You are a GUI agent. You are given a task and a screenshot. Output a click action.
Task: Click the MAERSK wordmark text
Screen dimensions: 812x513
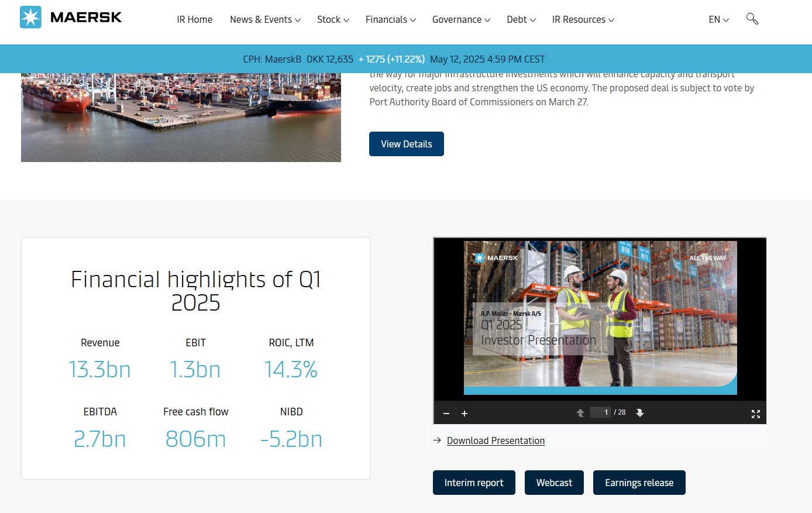pyautogui.click(x=86, y=18)
